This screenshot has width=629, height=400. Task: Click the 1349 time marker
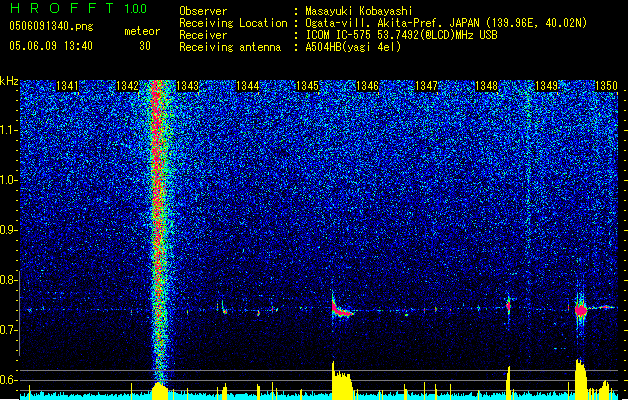(x=546, y=86)
